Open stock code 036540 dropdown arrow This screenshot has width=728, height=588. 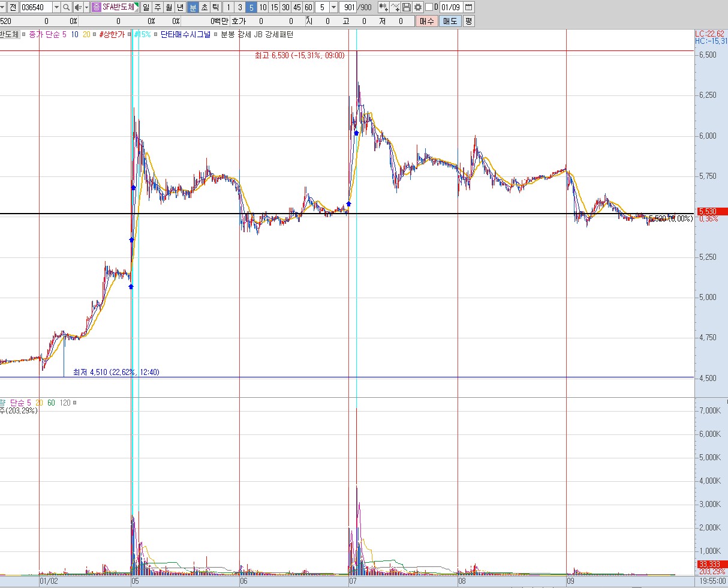tap(56, 7)
